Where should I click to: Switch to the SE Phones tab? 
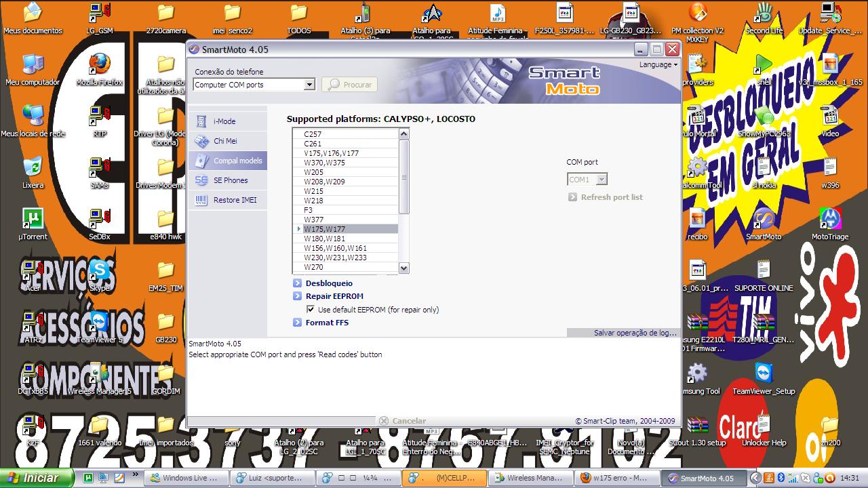228,180
